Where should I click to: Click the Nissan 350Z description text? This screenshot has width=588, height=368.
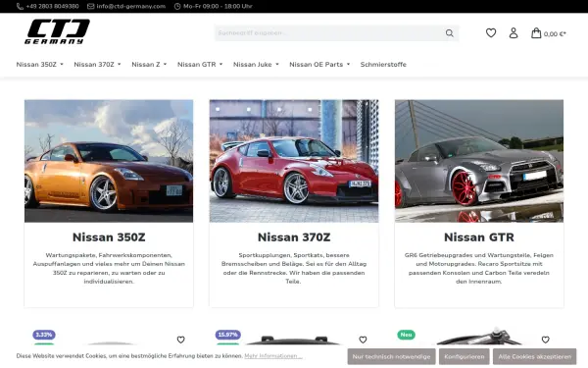coord(109,268)
